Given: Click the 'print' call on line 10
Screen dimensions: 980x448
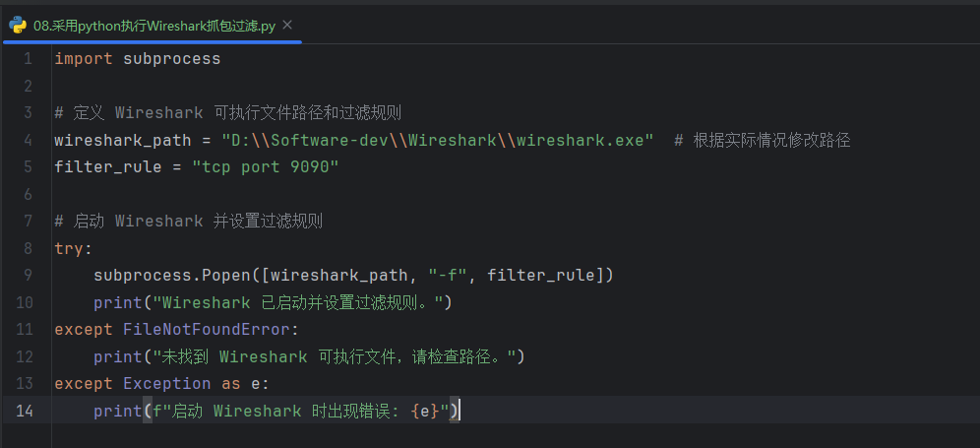Looking at the screenshot, I should (x=118, y=302).
